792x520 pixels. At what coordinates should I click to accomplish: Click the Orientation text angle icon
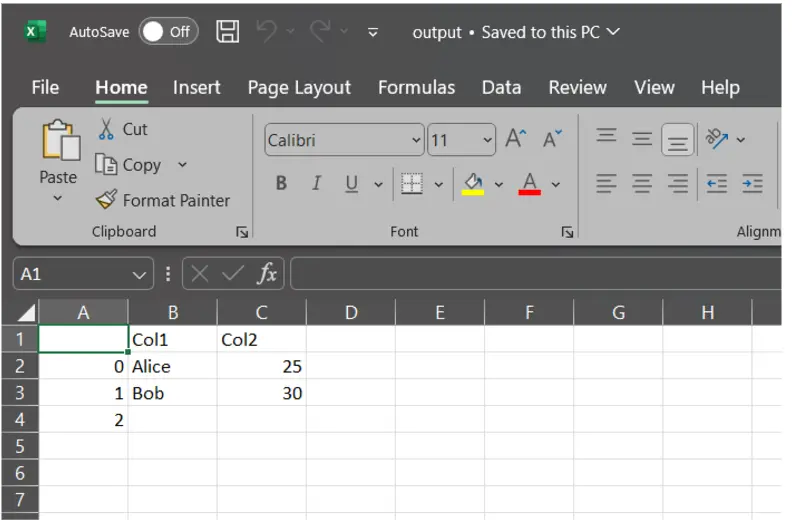point(717,138)
